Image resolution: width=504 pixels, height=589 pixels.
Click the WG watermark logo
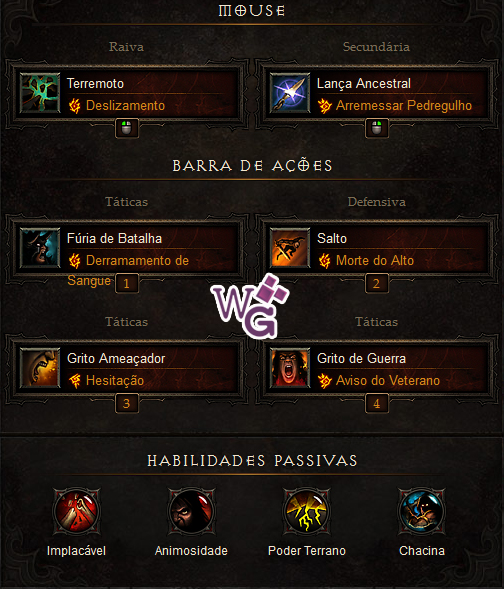(250, 306)
